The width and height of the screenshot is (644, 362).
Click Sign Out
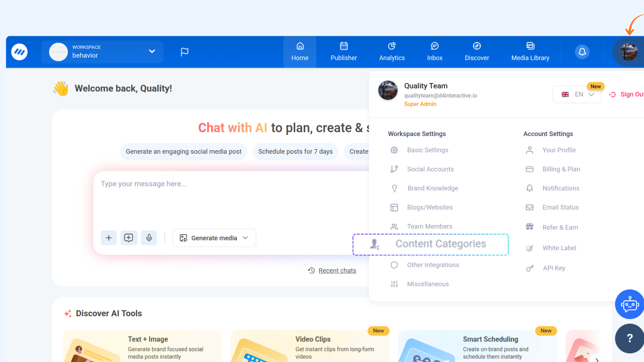point(631,95)
